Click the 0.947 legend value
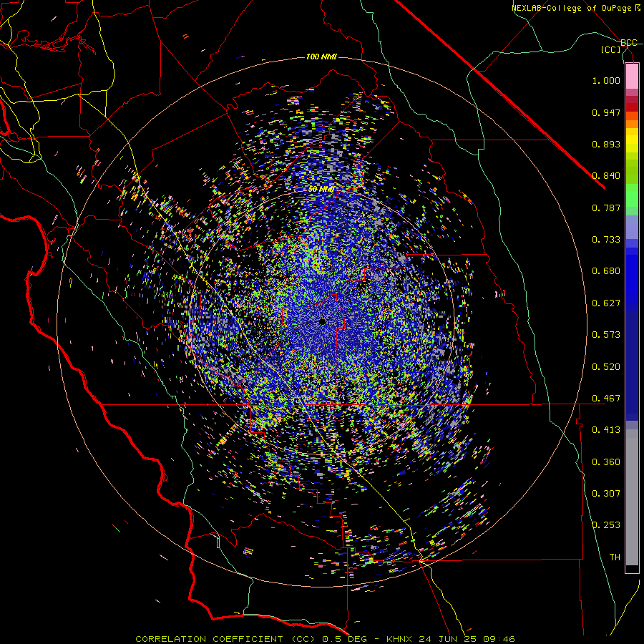644x644 pixels. tap(606, 112)
